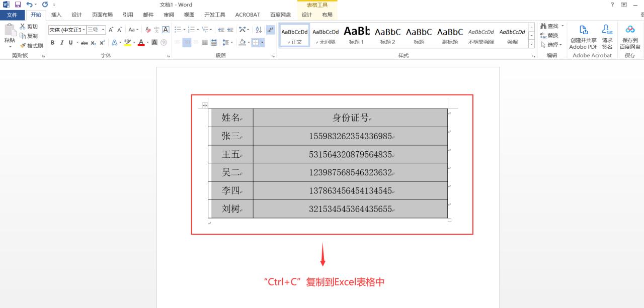Open the Font dialog launcher
This screenshot has width=644, height=308.
[169, 56]
